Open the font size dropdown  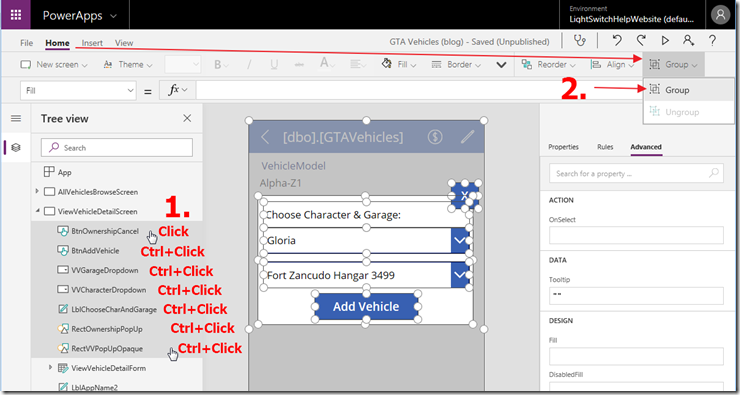coord(183,65)
